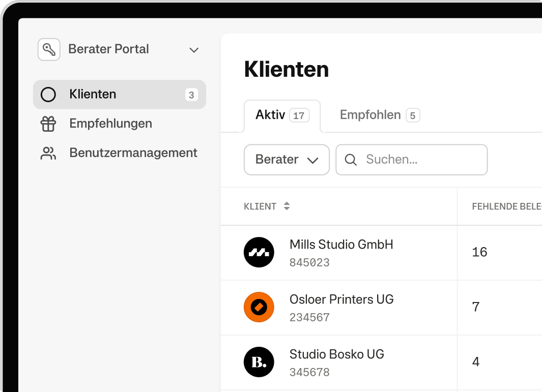
Task: Click the Benutzermanagement people icon
Action: [48, 154]
